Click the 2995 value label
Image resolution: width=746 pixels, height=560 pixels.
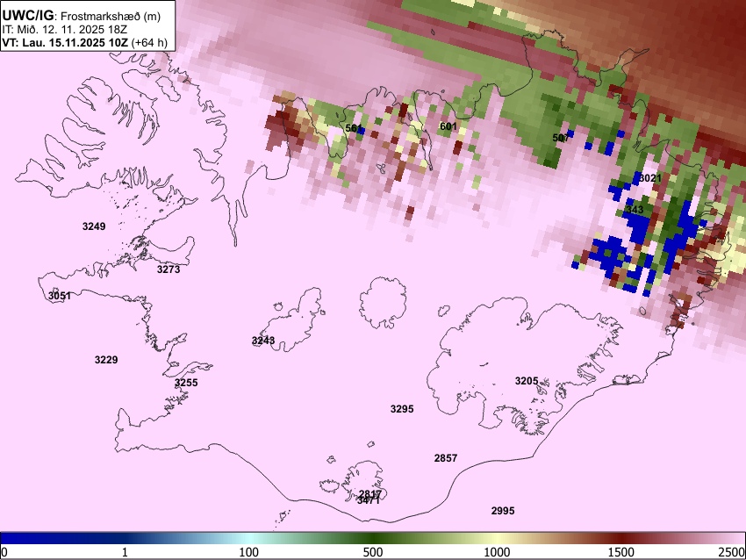tap(503, 511)
